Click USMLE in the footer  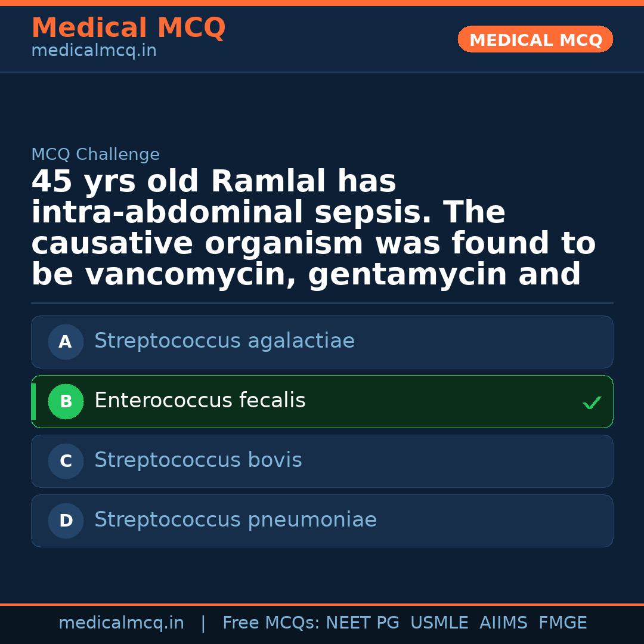439,623
